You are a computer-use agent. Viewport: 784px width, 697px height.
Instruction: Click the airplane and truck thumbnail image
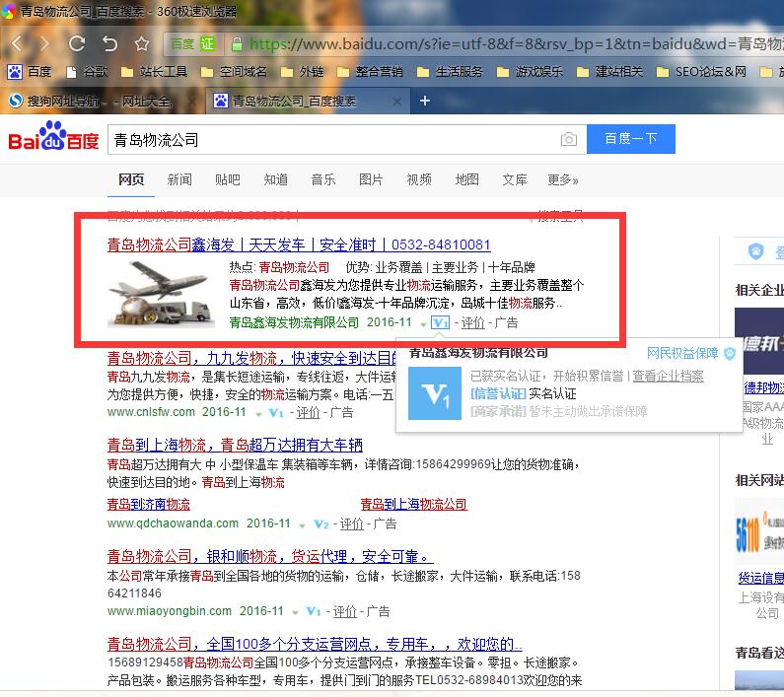click(x=161, y=294)
